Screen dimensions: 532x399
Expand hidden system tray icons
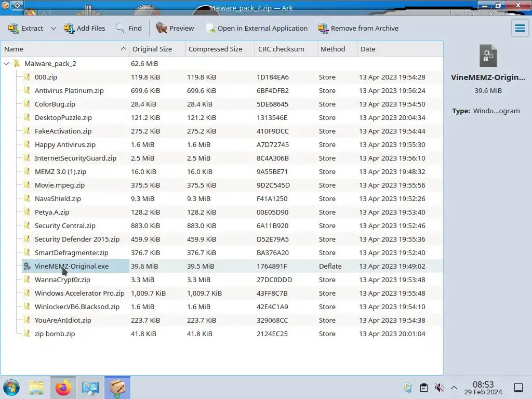tap(454, 388)
